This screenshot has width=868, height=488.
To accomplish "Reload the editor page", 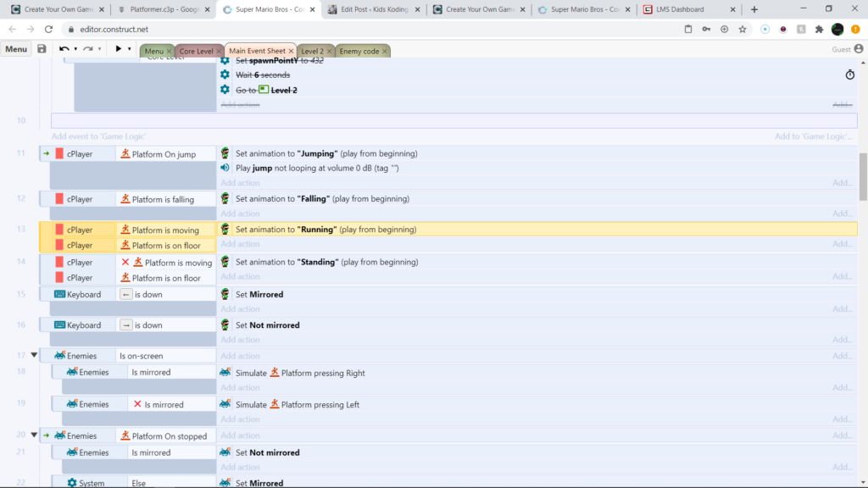I will pyautogui.click(x=48, y=30).
